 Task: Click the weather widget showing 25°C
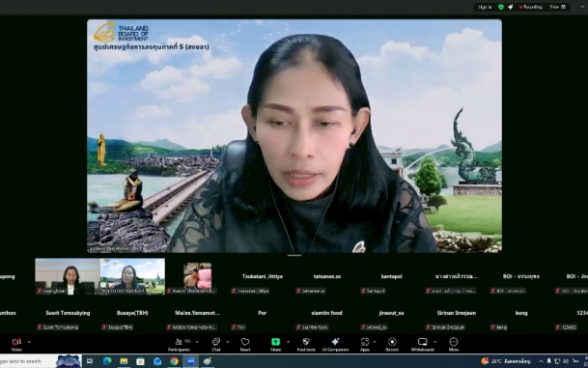point(506,361)
